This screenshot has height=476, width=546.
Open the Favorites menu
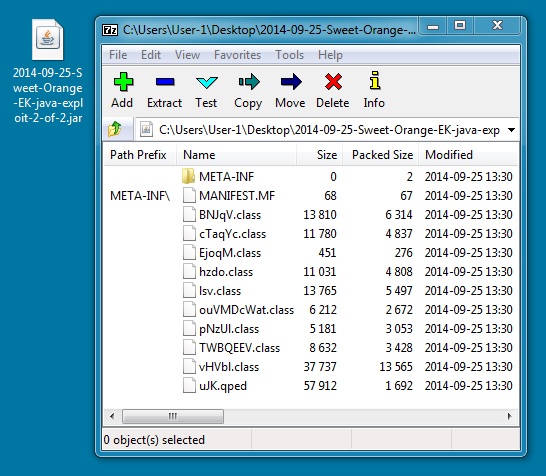(x=237, y=55)
